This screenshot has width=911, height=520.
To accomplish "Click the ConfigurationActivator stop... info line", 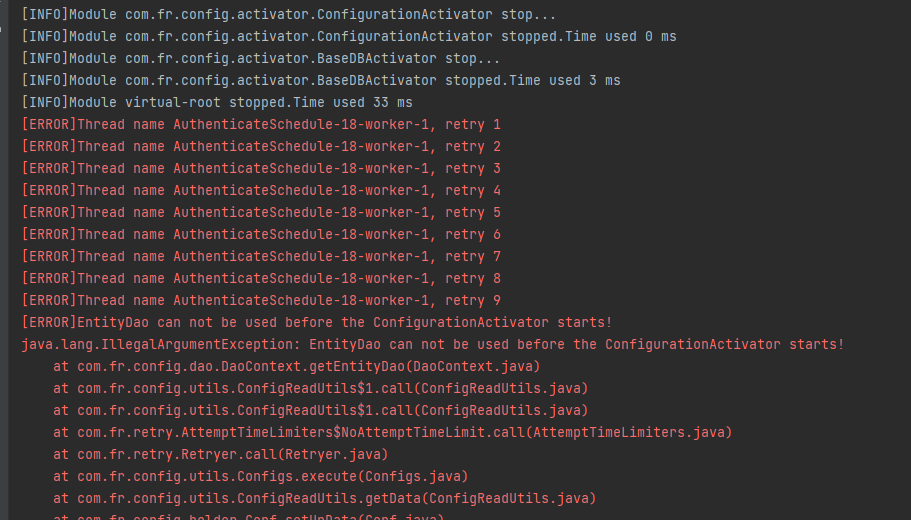I will (x=289, y=15).
